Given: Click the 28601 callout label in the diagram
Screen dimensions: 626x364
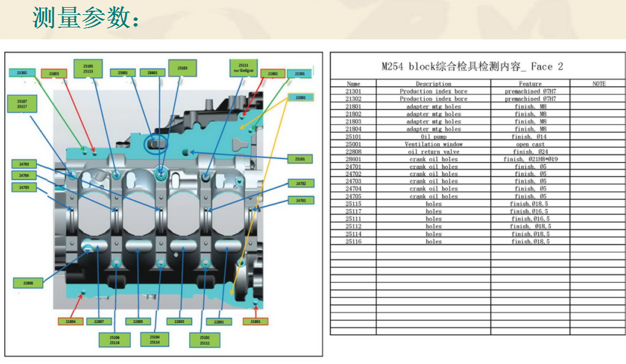Looking at the screenshot, I should click(x=152, y=73).
